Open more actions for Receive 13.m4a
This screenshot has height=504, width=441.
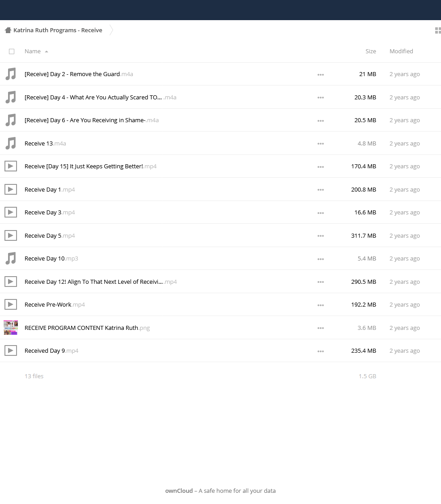coord(321,144)
